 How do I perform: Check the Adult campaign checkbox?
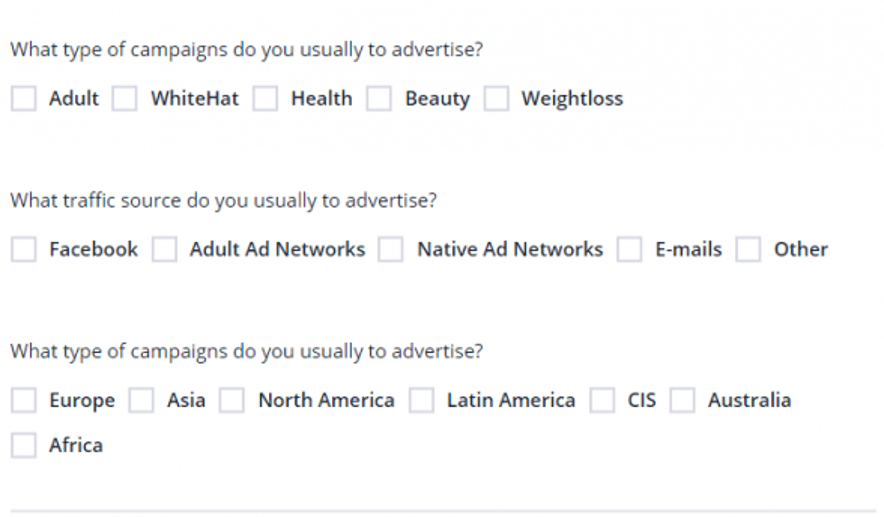(24, 99)
